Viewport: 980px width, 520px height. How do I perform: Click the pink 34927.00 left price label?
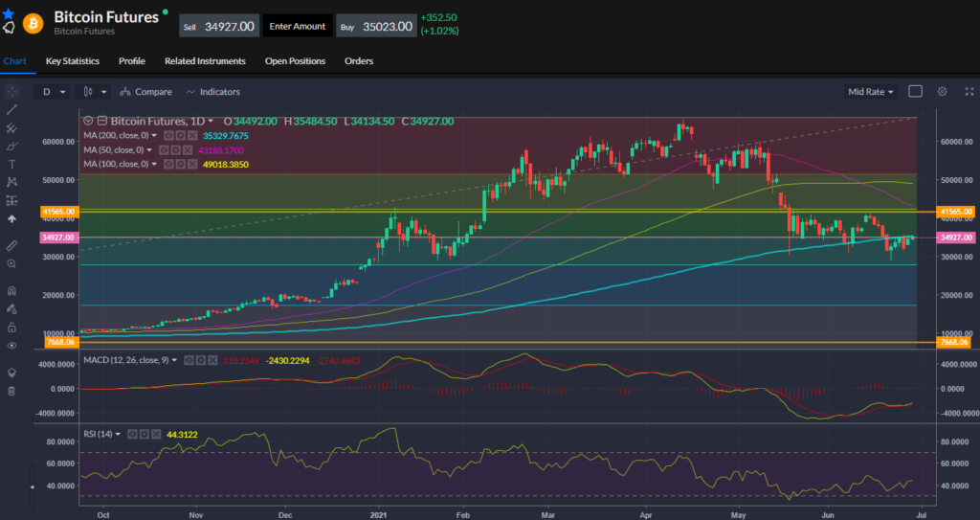59,237
